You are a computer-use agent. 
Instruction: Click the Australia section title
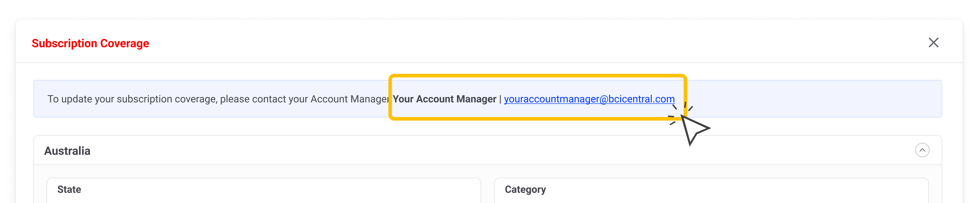pos(67,151)
